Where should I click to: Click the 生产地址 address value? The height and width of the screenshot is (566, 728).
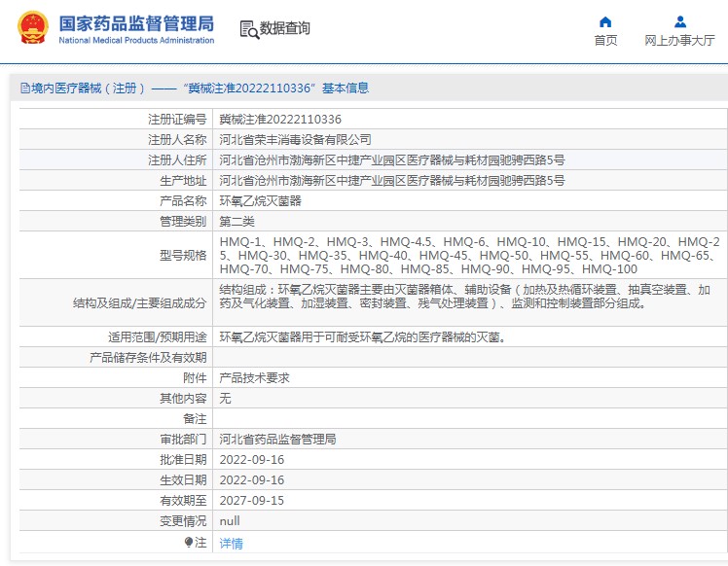click(392, 181)
